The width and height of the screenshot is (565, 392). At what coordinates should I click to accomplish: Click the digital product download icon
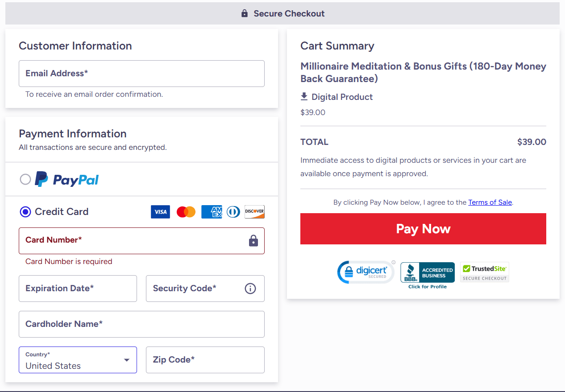304,96
